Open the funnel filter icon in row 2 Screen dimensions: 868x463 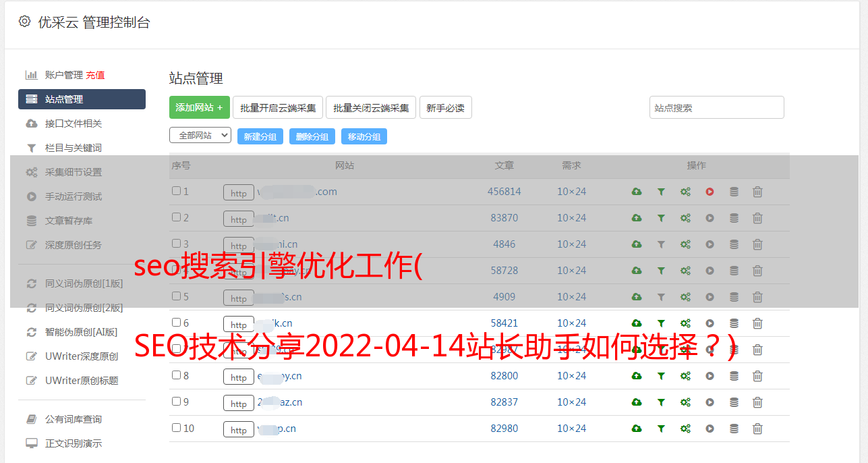pos(661,218)
